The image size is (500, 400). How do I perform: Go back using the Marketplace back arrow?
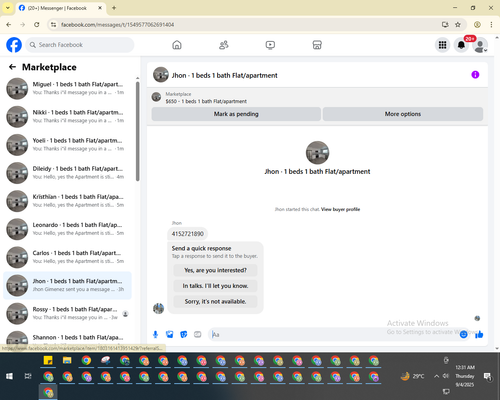pos(12,67)
